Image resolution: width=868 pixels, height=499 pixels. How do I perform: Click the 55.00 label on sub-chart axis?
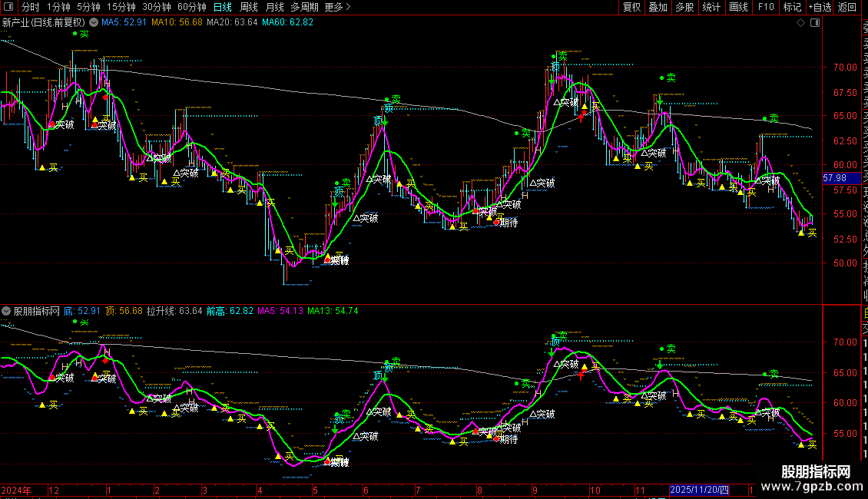(x=845, y=434)
